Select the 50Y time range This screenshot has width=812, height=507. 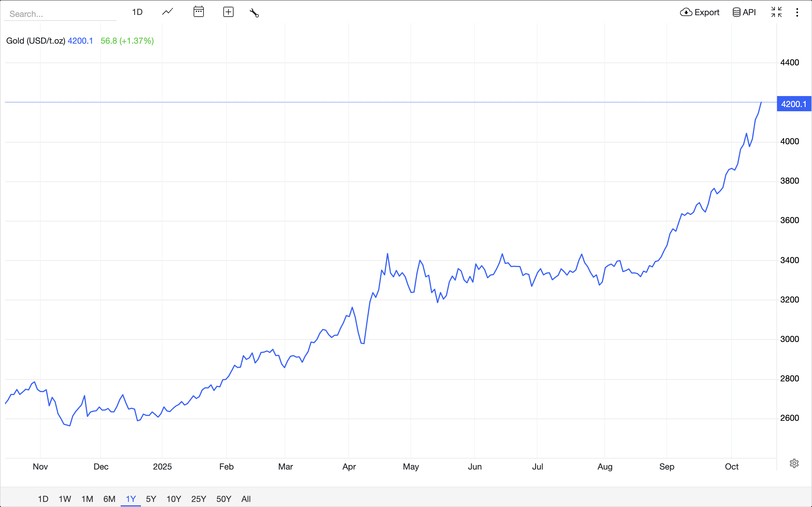click(x=224, y=499)
